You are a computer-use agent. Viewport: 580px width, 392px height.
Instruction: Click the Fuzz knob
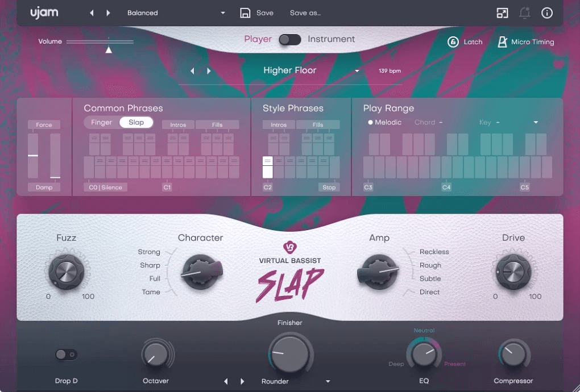[67, 272]
